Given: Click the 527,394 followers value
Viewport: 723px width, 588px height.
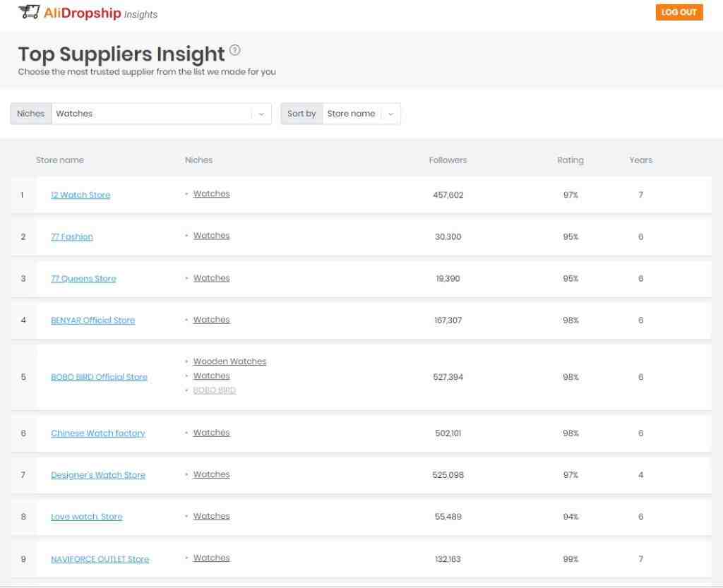Looking at the screenshot, I should click(x=448, y=377).
